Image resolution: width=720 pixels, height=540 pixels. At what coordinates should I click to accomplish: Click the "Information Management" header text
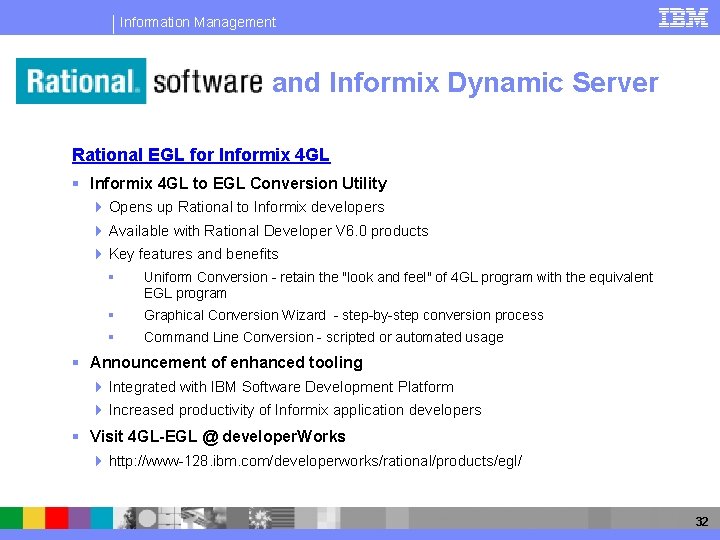tap(197, 22)
